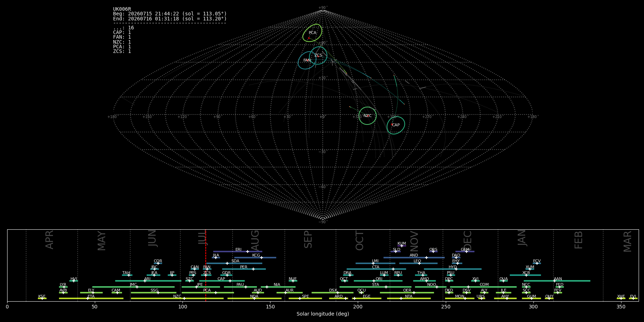Click the SPE shower label in timeline

(x=305, y=297)
